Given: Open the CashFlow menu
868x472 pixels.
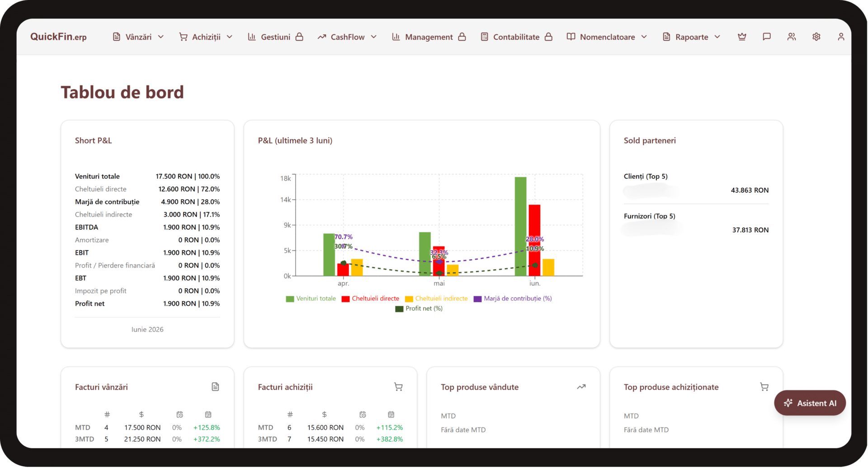Looking at the screenshot, I should pyautogui.click(x=347, y=37).
